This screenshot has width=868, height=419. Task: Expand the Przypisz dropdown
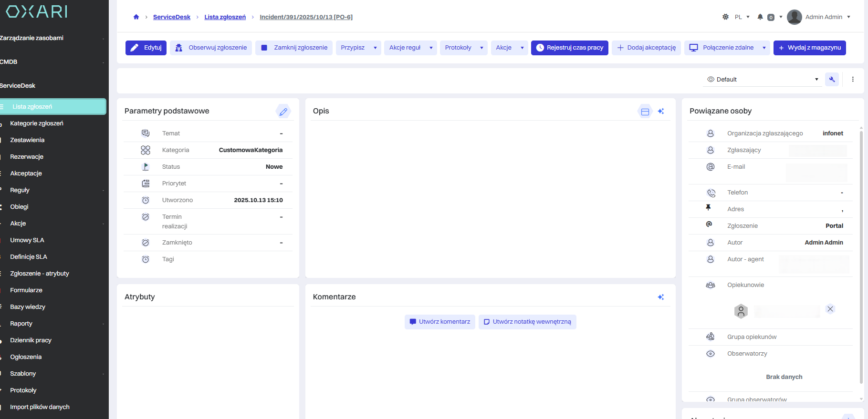tap(358, 48)
